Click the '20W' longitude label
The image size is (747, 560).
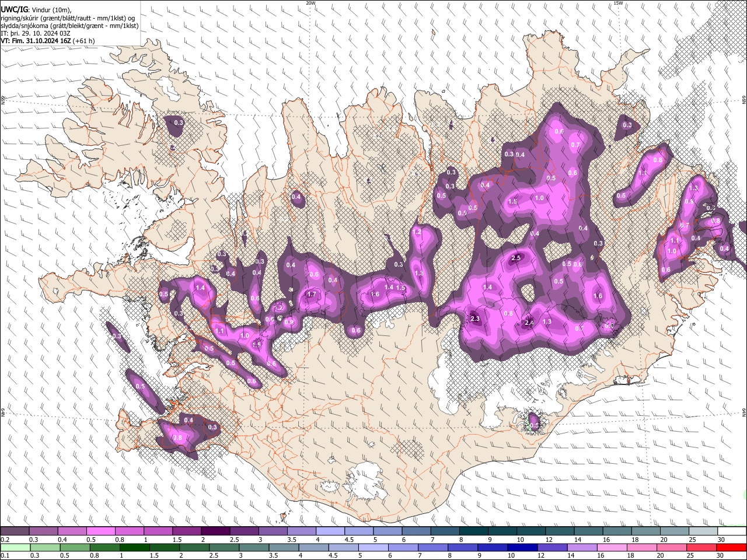point(310,3)
